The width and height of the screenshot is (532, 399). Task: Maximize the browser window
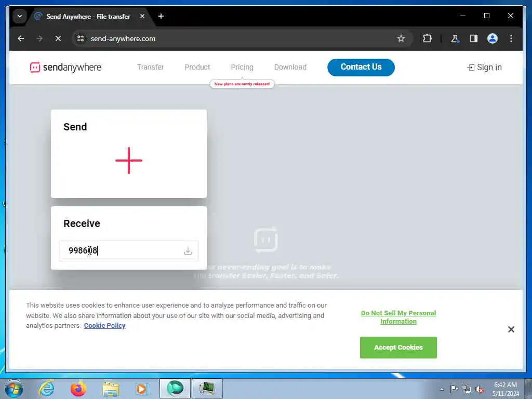[486, 16]
